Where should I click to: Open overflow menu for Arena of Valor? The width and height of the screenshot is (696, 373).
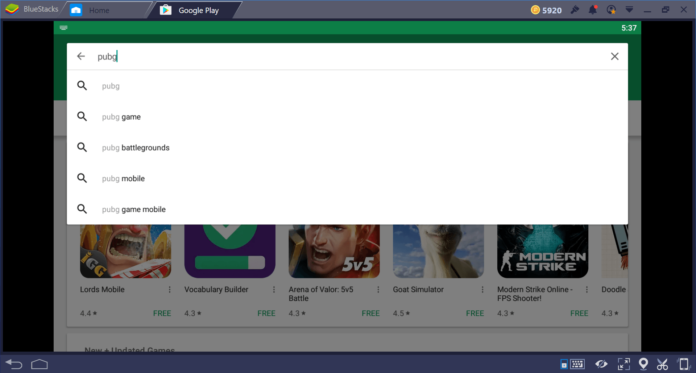[378, 290]
